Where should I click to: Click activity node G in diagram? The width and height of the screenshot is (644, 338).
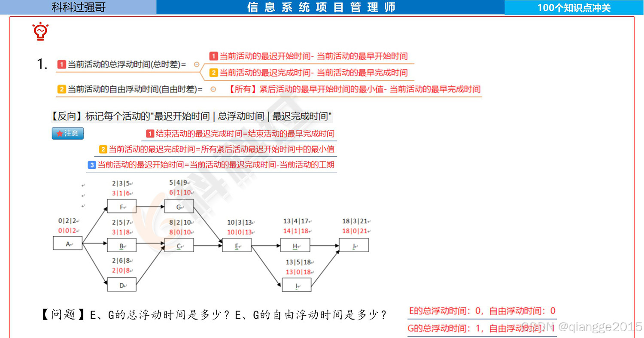tap(179, 206)
